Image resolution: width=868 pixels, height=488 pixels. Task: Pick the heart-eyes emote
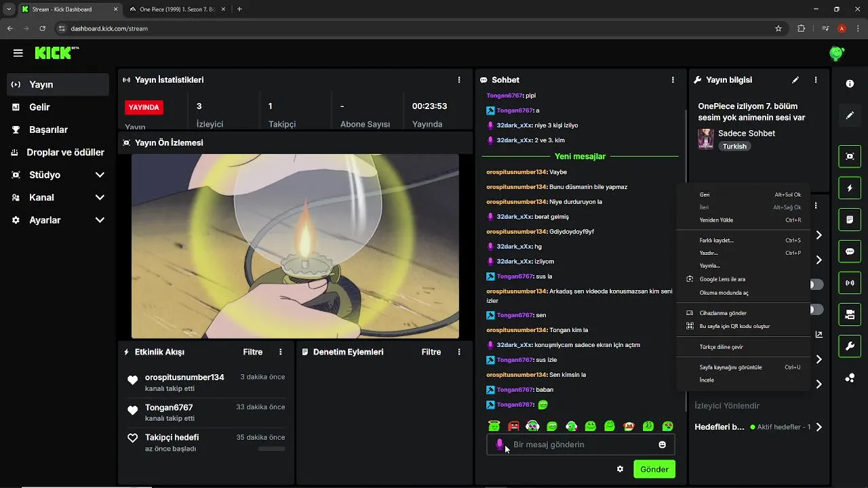pos(668,426)
